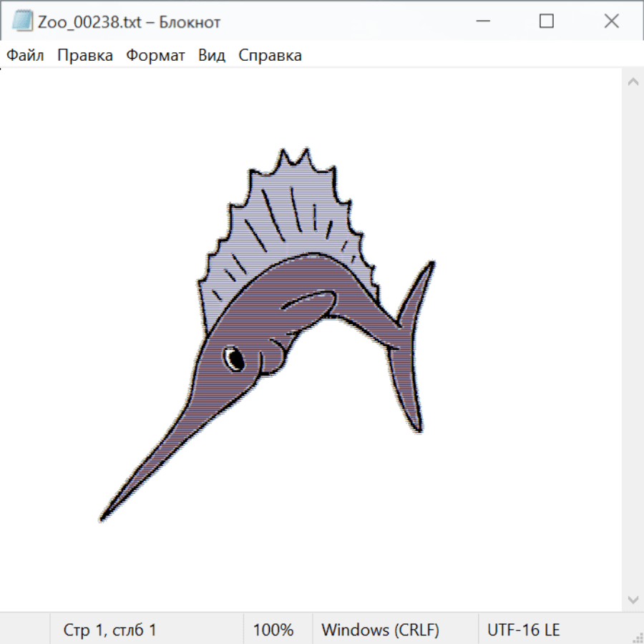Viewport: 644px width, 644px height.
Task: Minimize the Notepad window
Action: tap(482, 21)
